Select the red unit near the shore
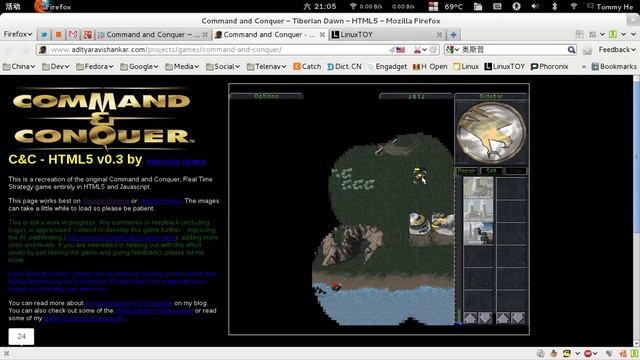Viewport: 640px width, 360px height. tap(336, 286)
